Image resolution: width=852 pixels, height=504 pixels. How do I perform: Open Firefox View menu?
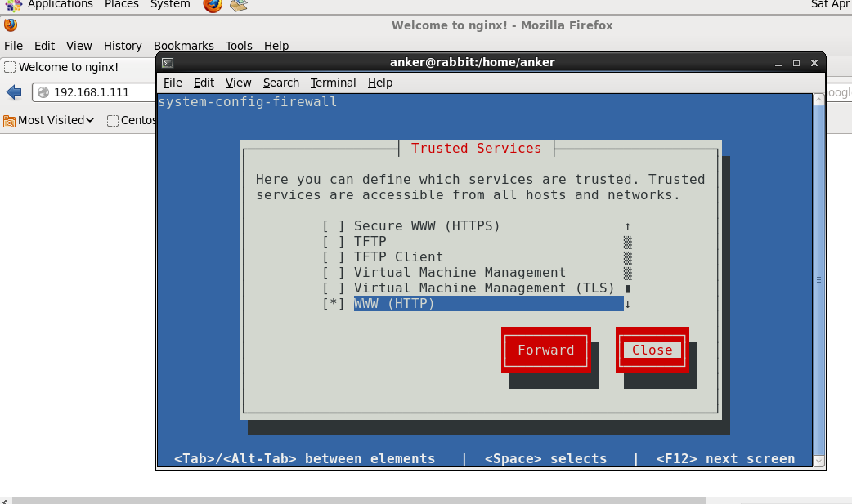(x=78, y=46)
